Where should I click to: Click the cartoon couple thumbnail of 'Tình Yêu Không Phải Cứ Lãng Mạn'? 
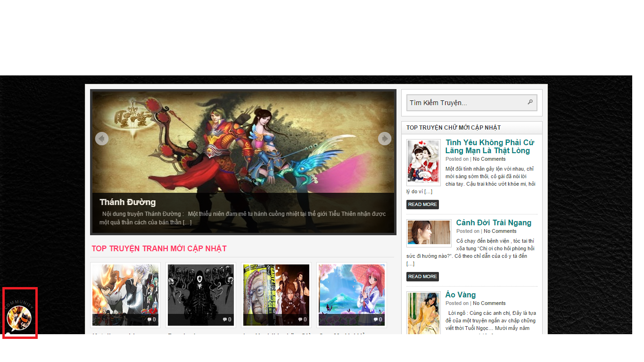pyautogui.click(x=423, y=162)
